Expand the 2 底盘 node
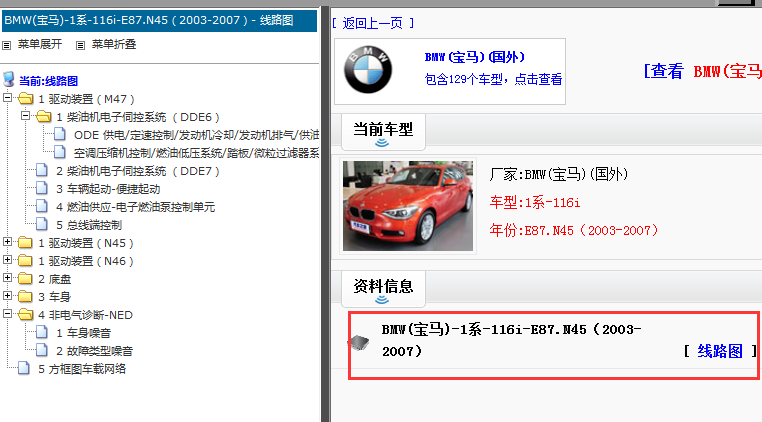The image size is (762, 422). coord(7,278)
